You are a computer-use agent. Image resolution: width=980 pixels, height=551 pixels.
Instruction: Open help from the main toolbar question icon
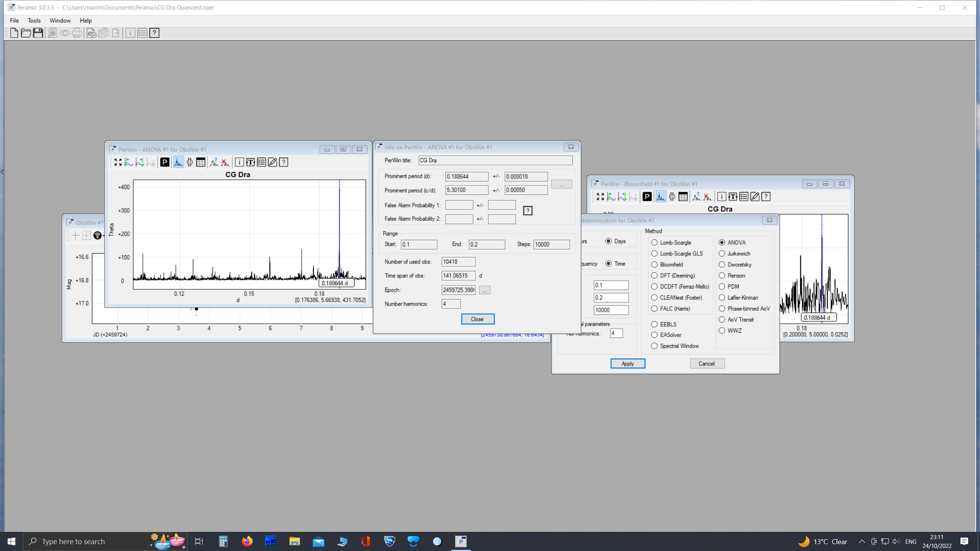(x=154, y=33)
